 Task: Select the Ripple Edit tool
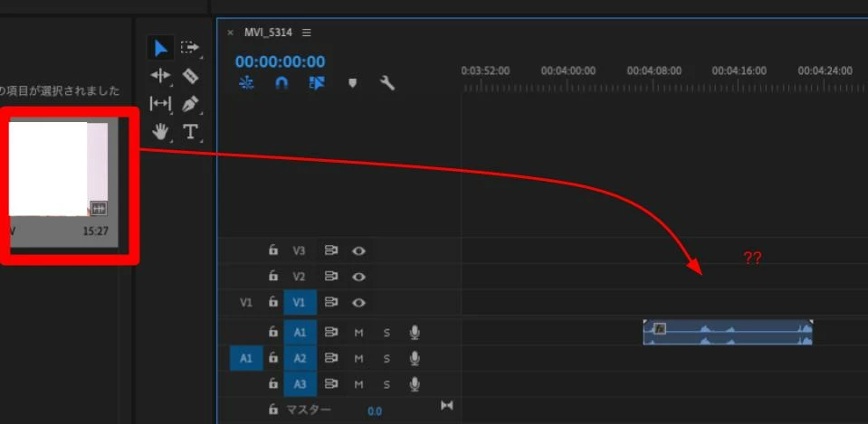160,76
